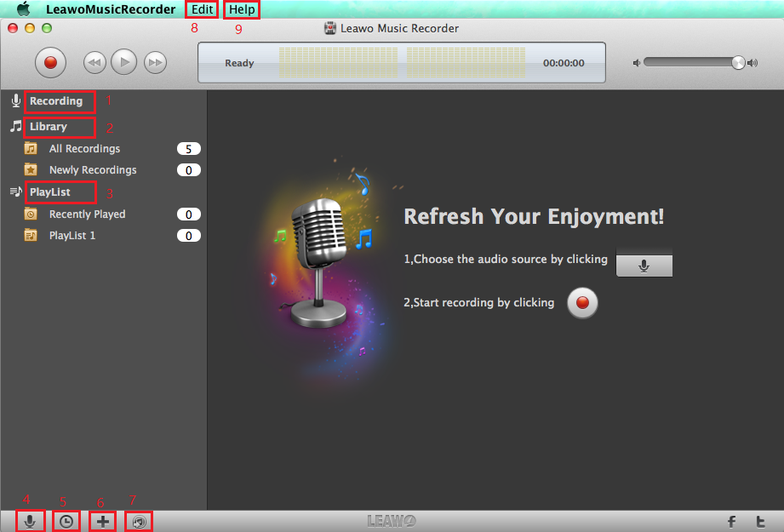Skip to the previous track
The height and width of the screenshot is (532, 784).
tap(94, 62)
